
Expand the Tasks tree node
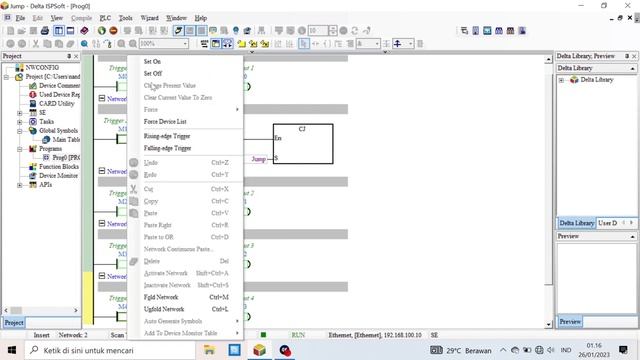(20, 122)
